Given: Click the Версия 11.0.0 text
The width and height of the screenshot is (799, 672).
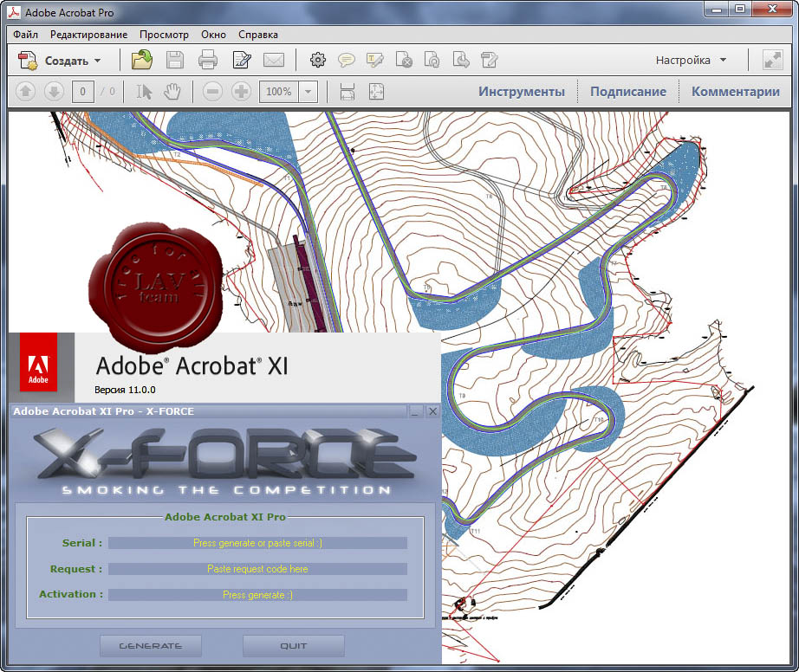Looking at the screenshot, I should point(125,390).
